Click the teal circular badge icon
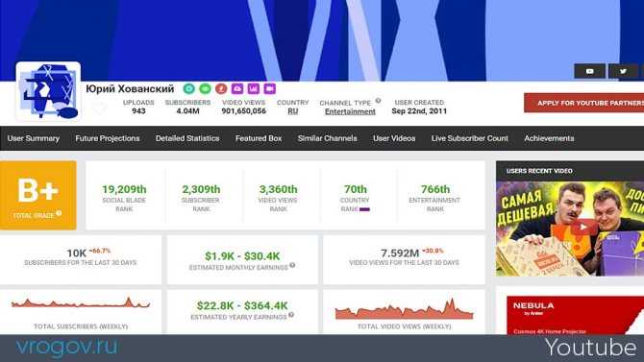 click(x=189, y=88)
